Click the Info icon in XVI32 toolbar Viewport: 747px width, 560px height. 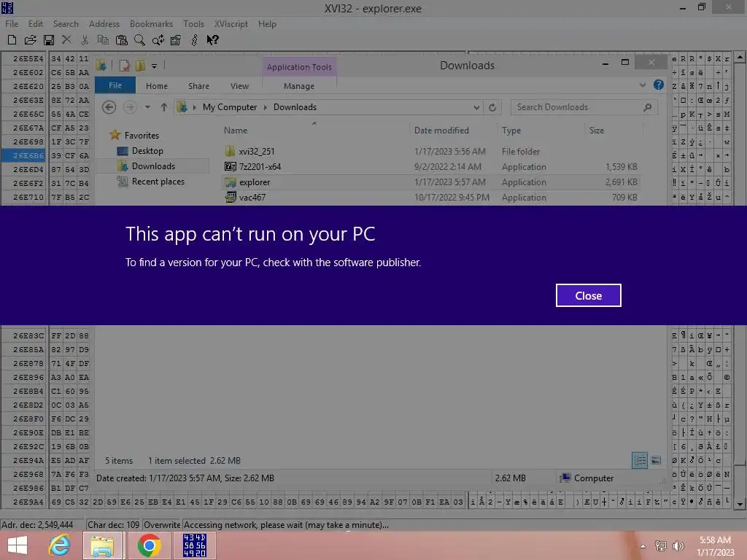pyautogui.click(x=194, y=40)
